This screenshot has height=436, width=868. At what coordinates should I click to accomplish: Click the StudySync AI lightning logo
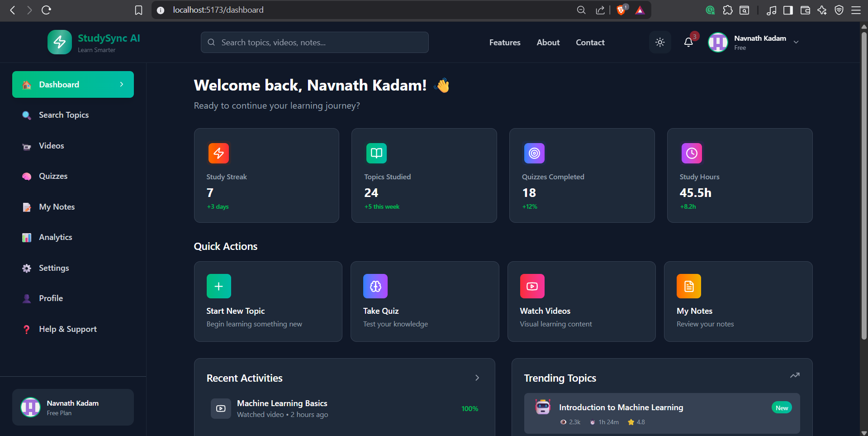coord(60,42)
